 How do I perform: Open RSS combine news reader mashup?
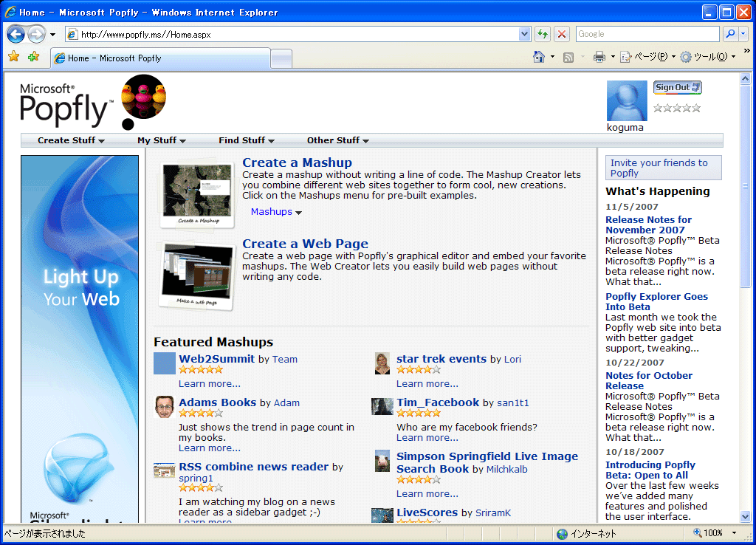(x=254, y=467)
